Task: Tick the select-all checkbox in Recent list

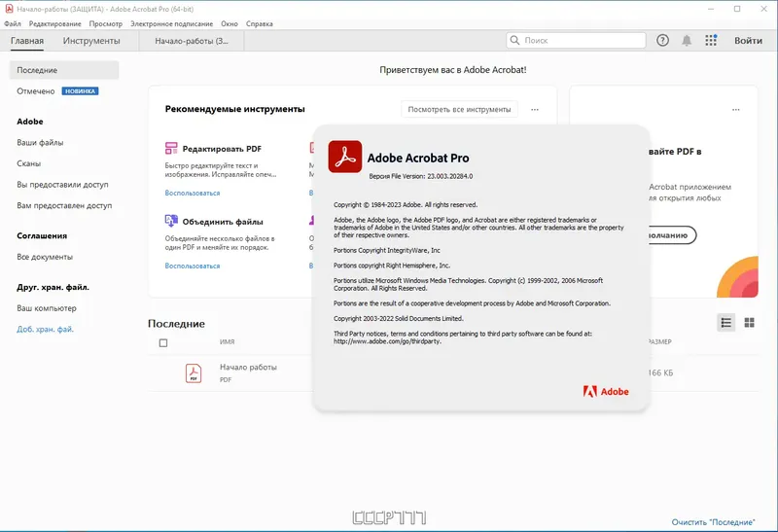Action: pyautogui.click(x=163, y=343)
